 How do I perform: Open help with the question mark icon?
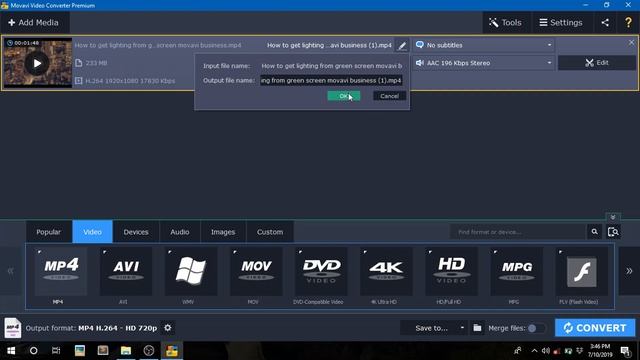pyautogui.click(x=628, y=22)
